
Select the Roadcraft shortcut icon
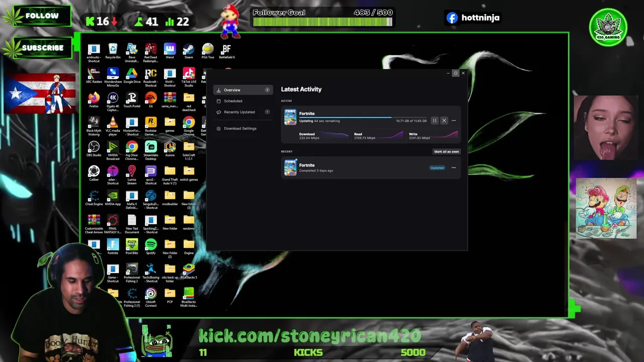pyautogui.click(x=151, y=77)
